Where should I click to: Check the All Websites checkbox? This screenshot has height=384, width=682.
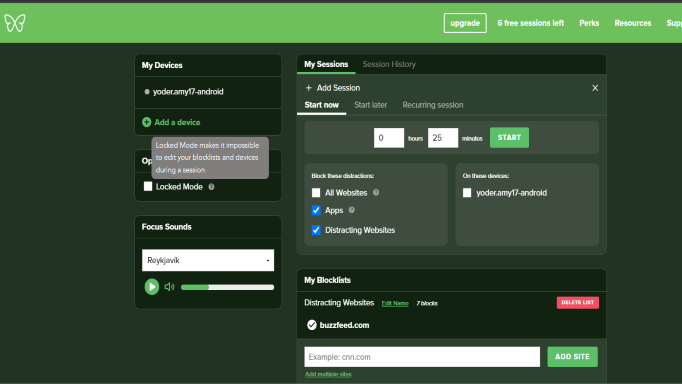(x=316, y=193)
